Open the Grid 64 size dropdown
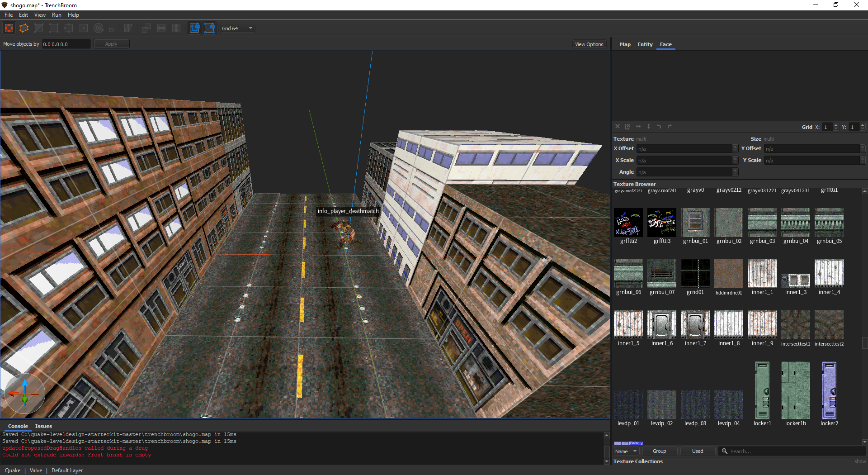 tap(238, 28)
